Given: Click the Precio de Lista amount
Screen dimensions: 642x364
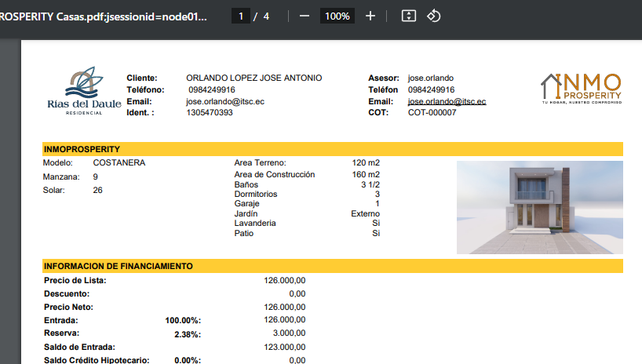Looking at the screenshot, I should pos(285,280).
